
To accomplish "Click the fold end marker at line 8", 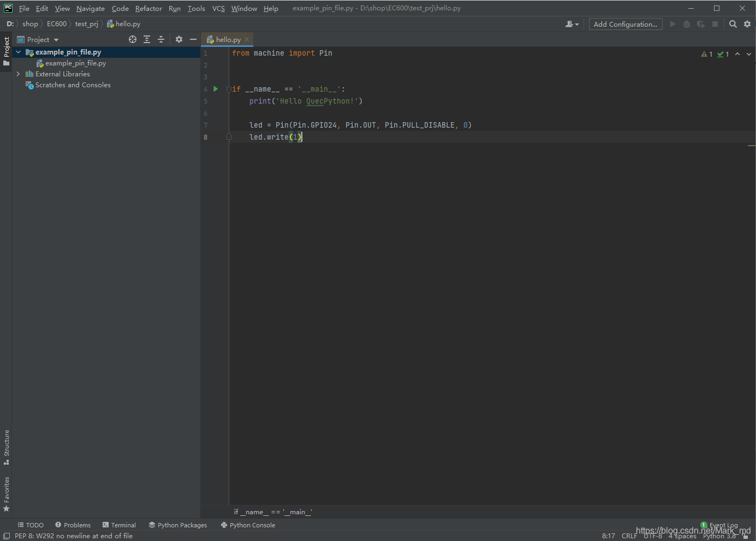I will (229, 137).
